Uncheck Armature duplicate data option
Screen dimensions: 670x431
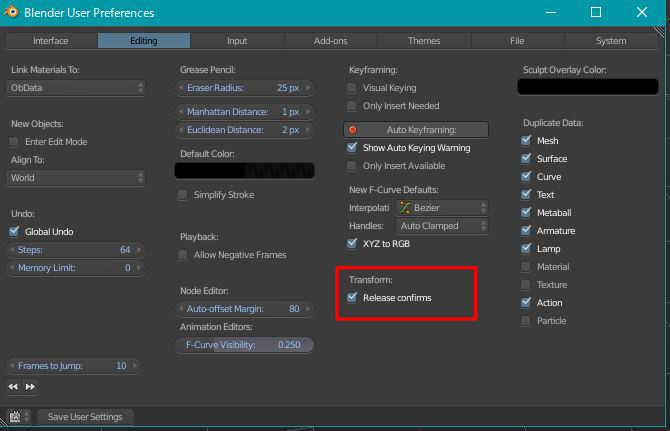coord(526,230)
